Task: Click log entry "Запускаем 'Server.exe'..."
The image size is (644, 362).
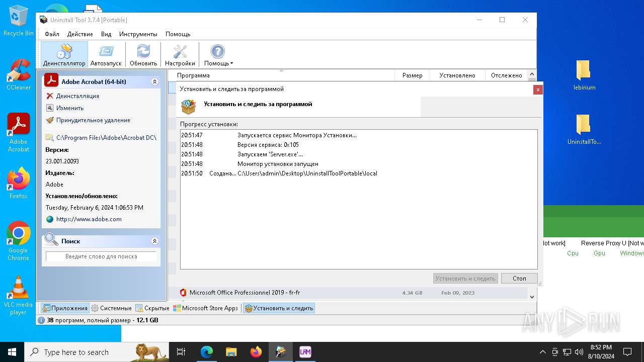Action: [x=270, y=154]
